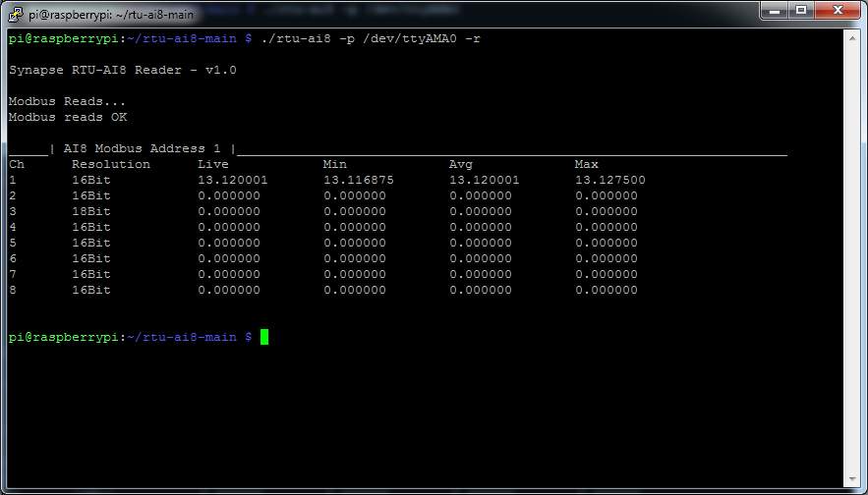This screenshot has height=495, width=868.
Task: Click the Resolution column header
Action: tap(111, 164)
